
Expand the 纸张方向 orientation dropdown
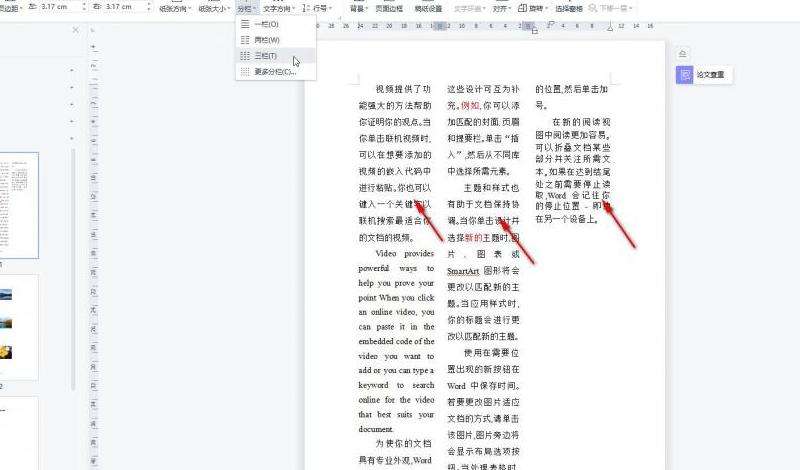(175, 8)
